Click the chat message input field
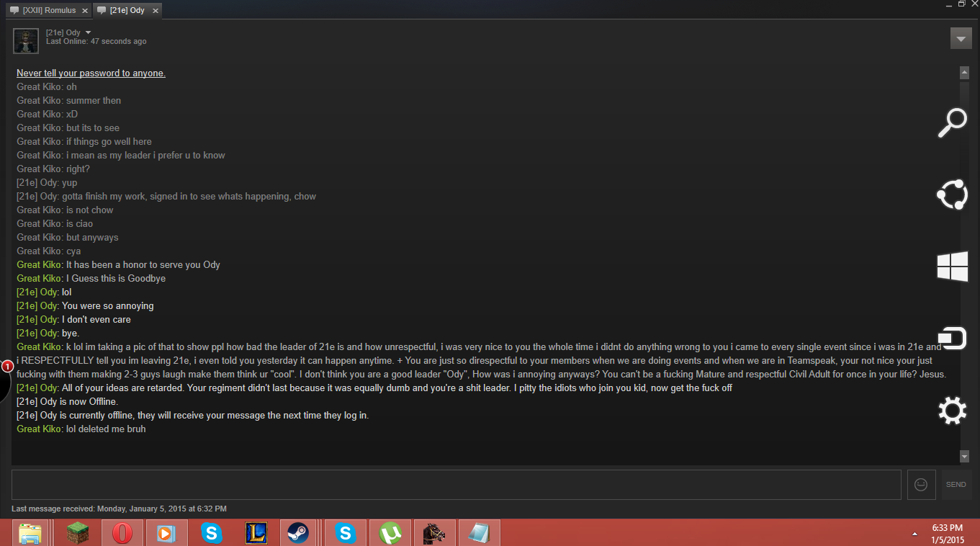980x546 pixels. (457, 485)
